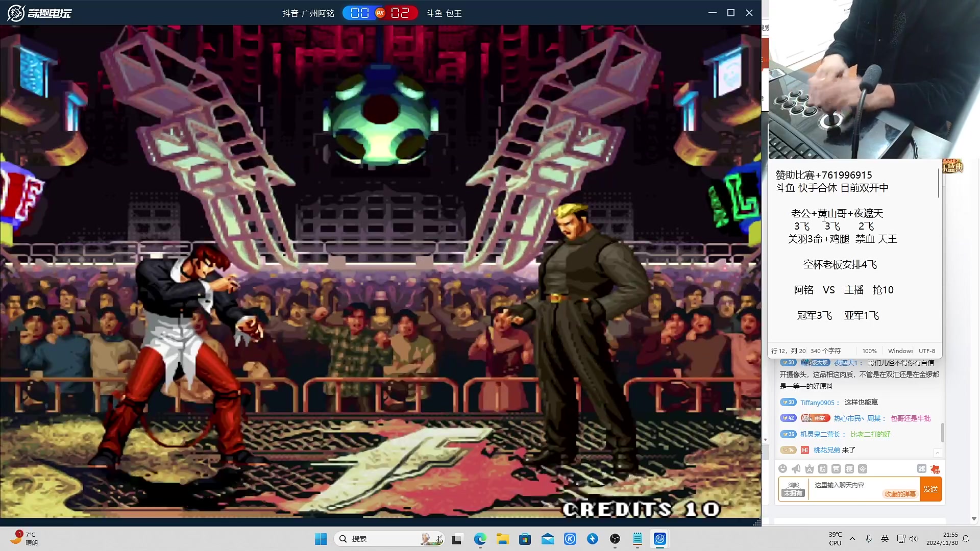Screen dimensions: 980x551
Task: Click the 39°C CPU temperature tray indicator
Action: 835,539
